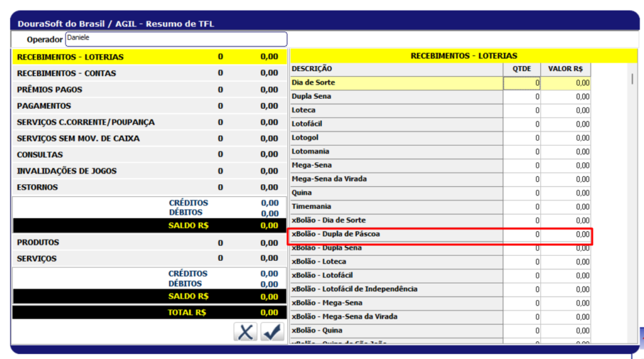The image size is (644, 359).
Task: Click the vertical scrollbar of loterias list
Action: point(631,189)
